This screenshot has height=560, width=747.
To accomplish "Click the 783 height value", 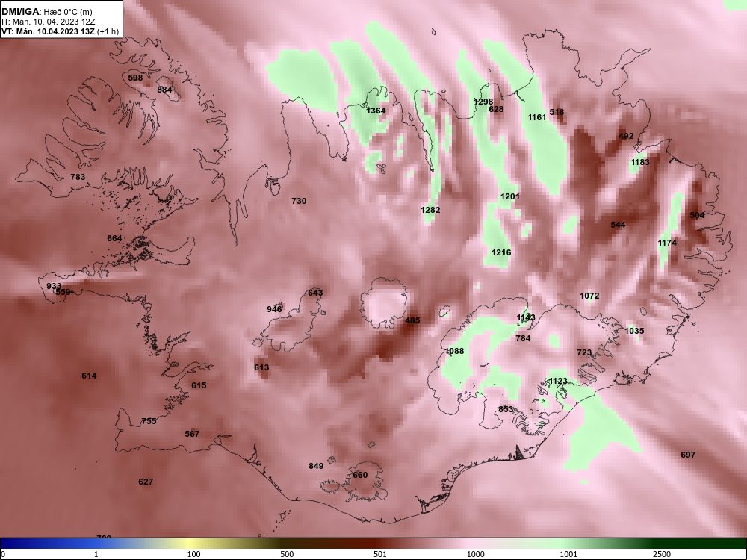I will click(78, 177).
